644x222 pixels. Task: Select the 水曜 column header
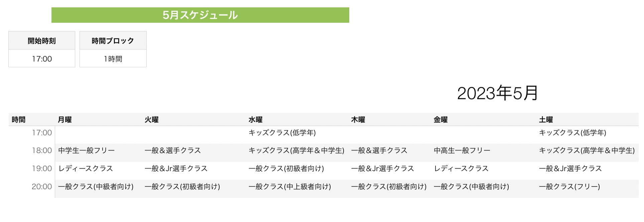(x=255, y=120)
